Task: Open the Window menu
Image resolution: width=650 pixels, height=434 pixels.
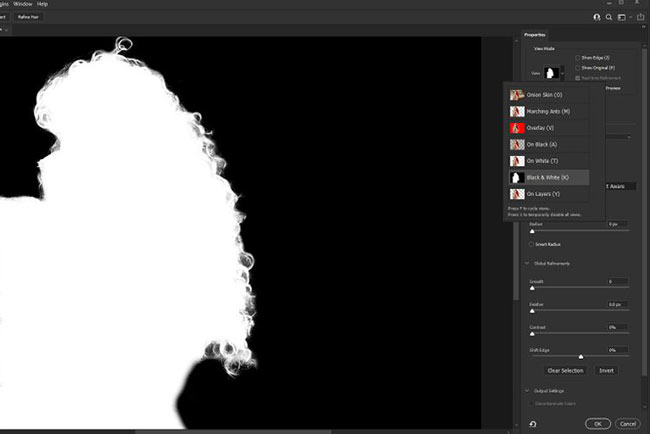Action: click(23, 4)
